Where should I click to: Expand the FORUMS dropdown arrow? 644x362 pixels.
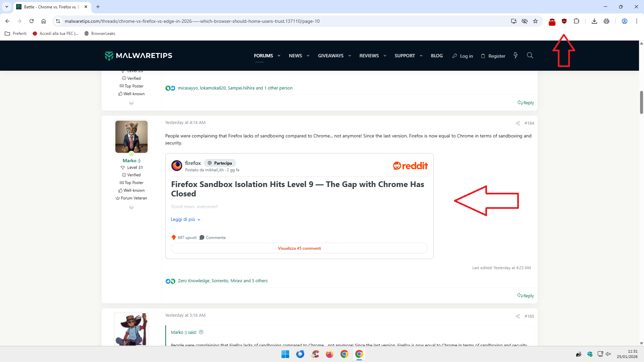[x=279, y=56]
